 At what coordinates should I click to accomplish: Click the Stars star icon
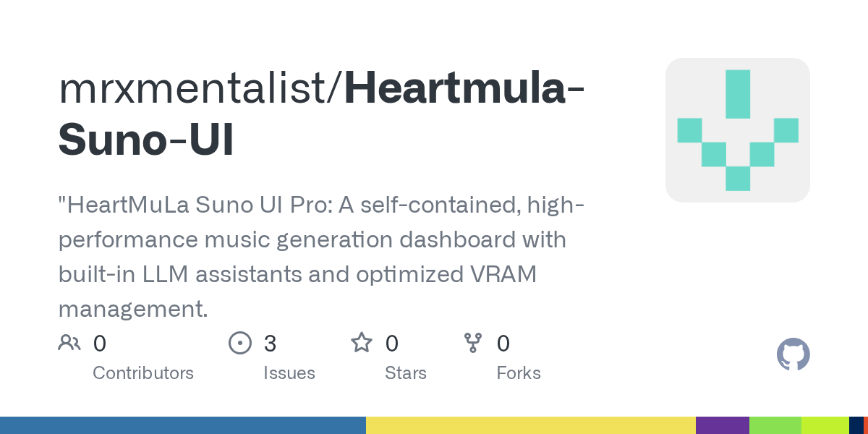tap(361, 343)
